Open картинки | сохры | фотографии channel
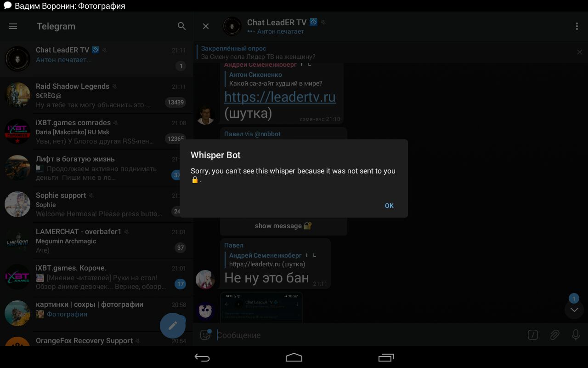 tap(96, 313)
